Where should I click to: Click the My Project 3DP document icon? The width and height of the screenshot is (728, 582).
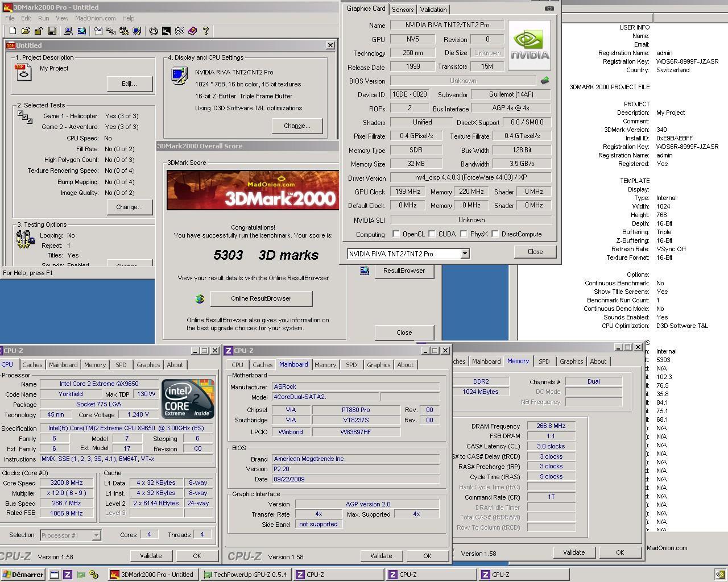tap(23, 72)
